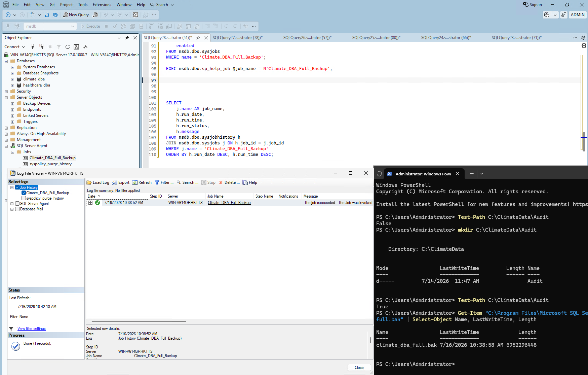Switch to the SQLQuery23 tab
Screen dimensions: 588x375
pos(516,38)
